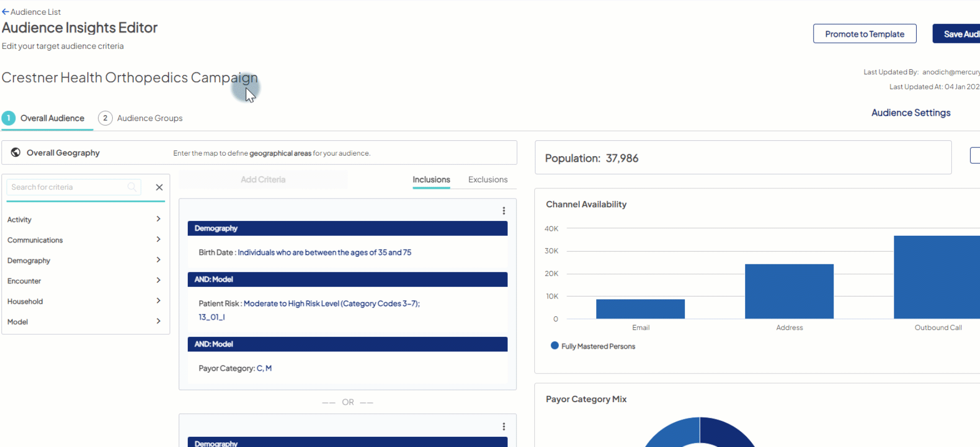Click the back arrow to Audience List
Screen dimensions: 980x447
6,12
